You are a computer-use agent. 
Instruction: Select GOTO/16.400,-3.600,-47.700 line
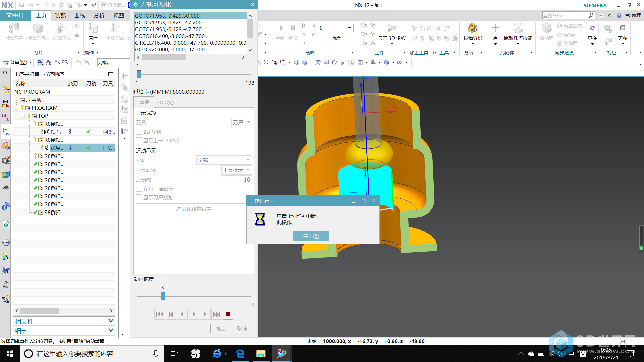(x=190, y=36)
